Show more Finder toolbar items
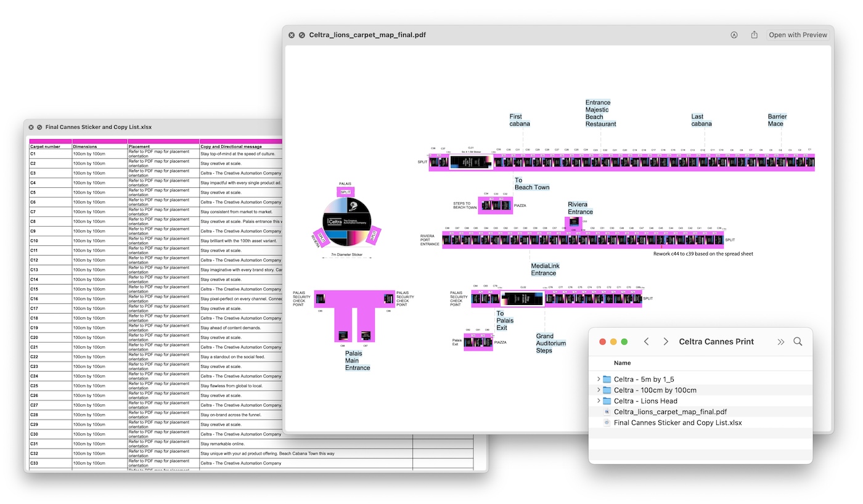Image resolution: width=863 pixels, height=504 pixels. [781, 342]
